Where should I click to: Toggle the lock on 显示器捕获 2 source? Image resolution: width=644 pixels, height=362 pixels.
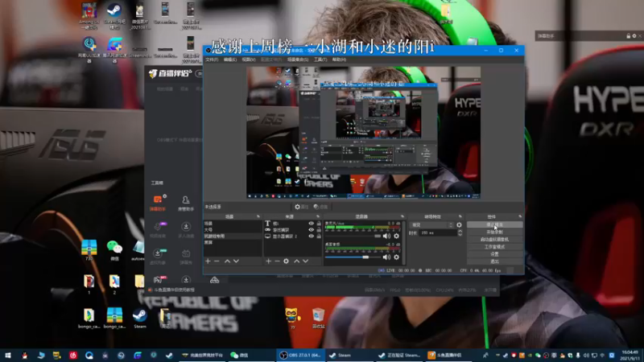point(319,236)
